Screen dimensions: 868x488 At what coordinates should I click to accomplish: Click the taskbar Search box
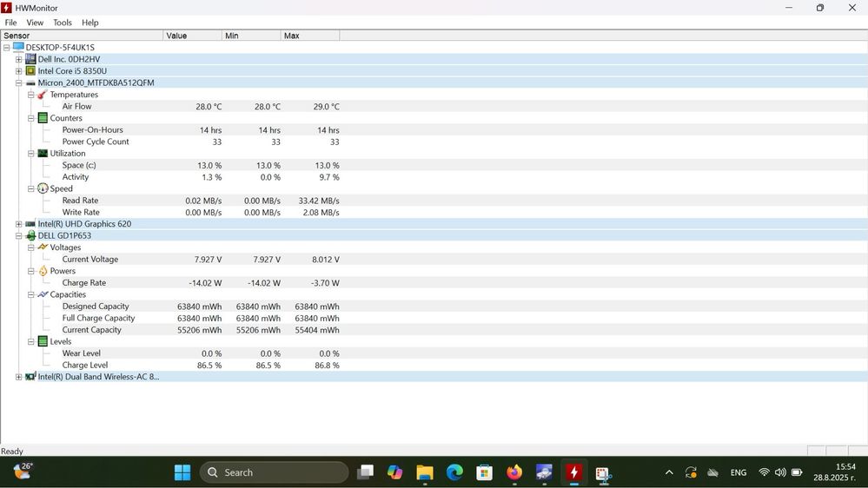(x=274, y=472)
